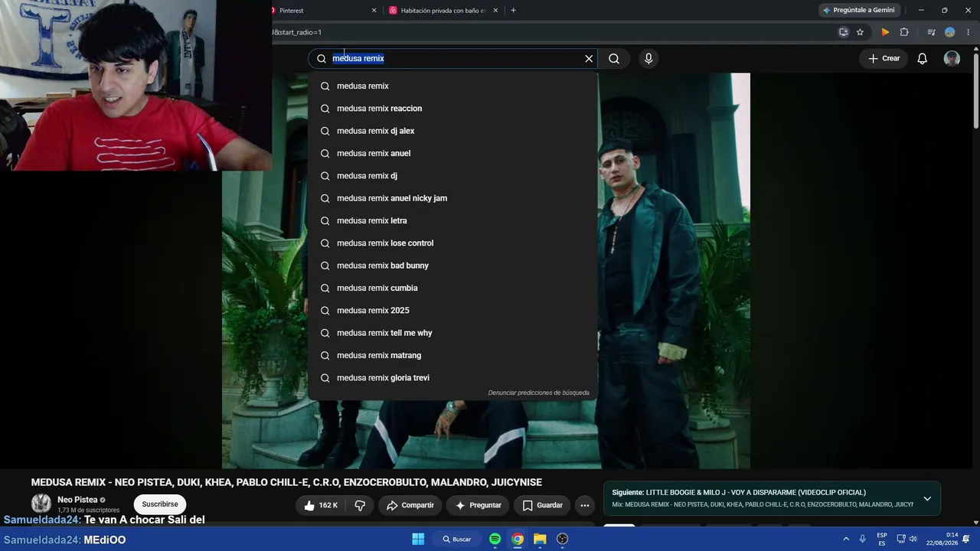Subscribe with the Suscribirse button

click(160, 504)
